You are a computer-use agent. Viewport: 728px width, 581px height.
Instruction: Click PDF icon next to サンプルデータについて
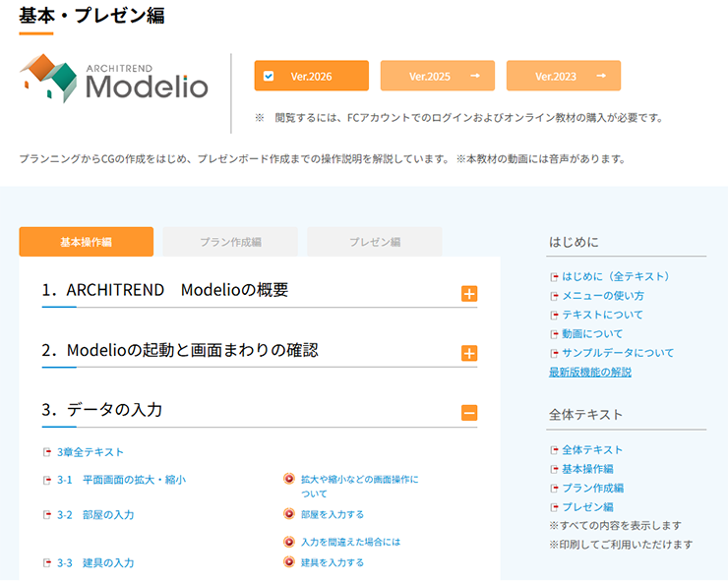click(555, 353)
